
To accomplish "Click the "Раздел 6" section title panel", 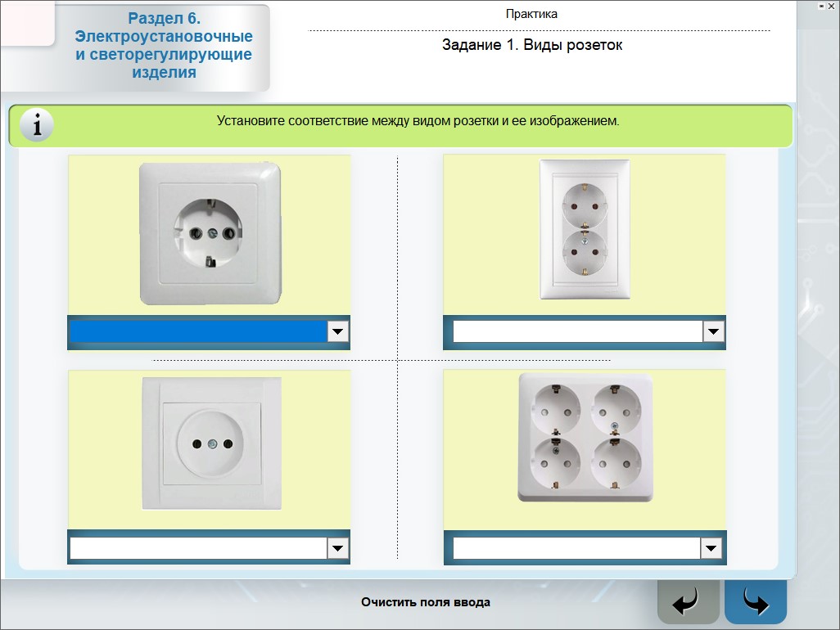I will [163, 46].
